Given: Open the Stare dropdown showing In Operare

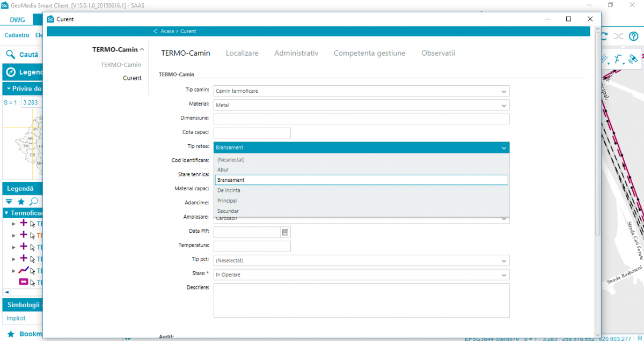Looking at the screenshot, I should 361,275.
